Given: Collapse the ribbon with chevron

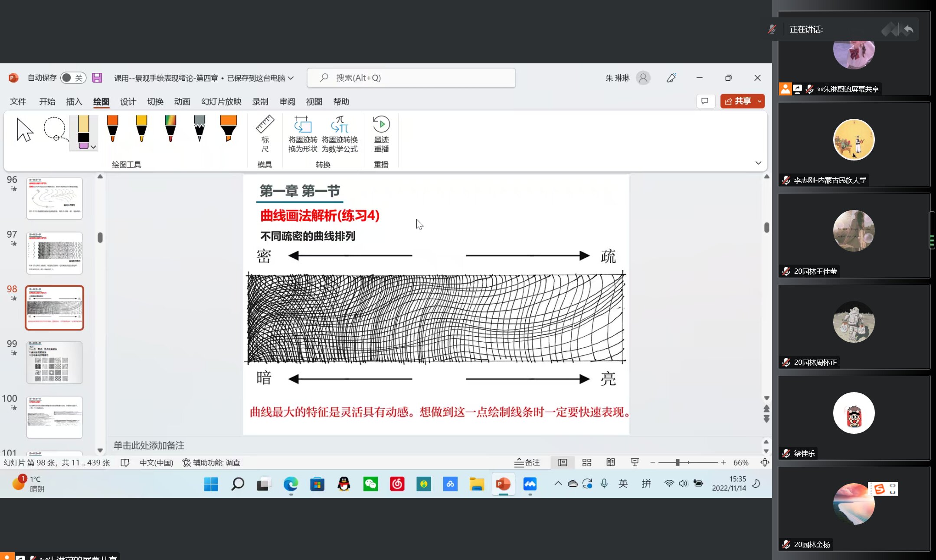Looking at the screenshot, I should pos(758,163).
